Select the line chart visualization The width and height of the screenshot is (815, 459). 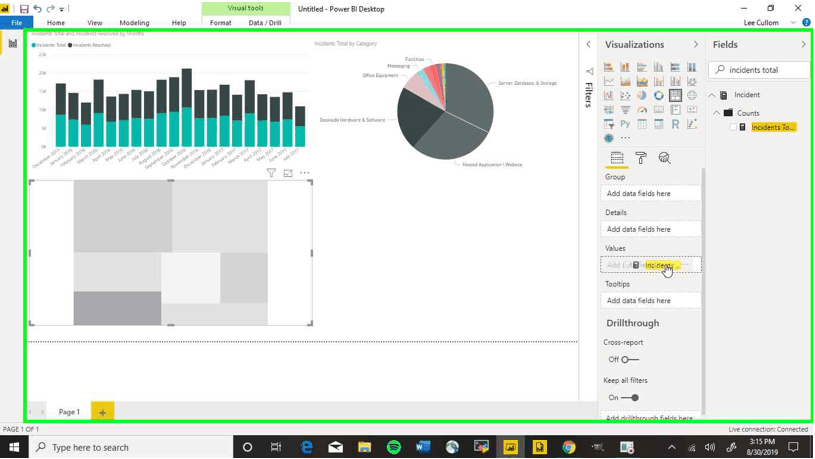(x=609, y=81)
